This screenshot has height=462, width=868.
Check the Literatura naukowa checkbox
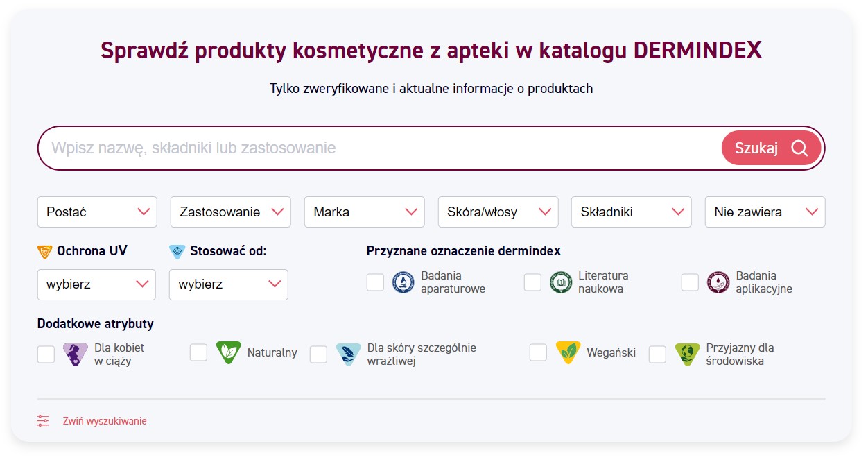[532, 282]
